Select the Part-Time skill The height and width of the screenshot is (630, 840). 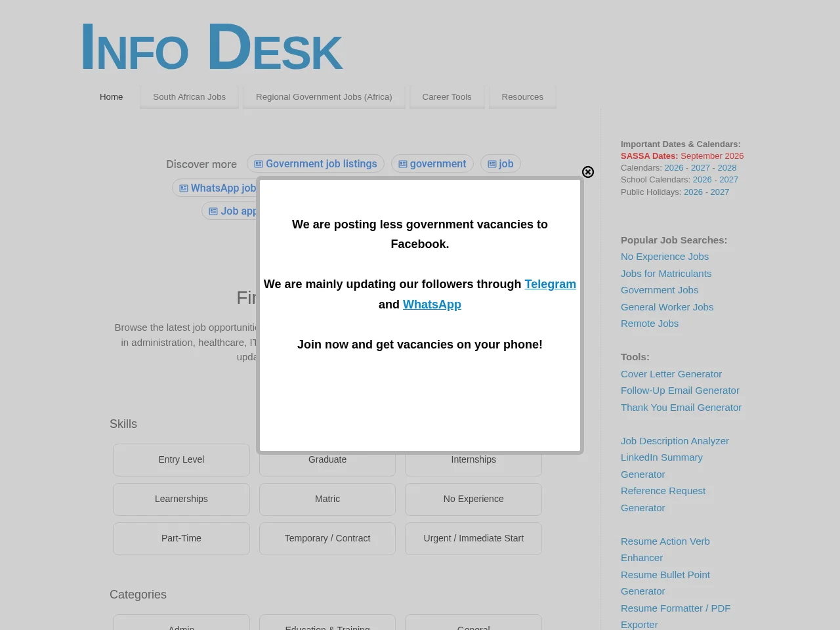coord(181,538)
